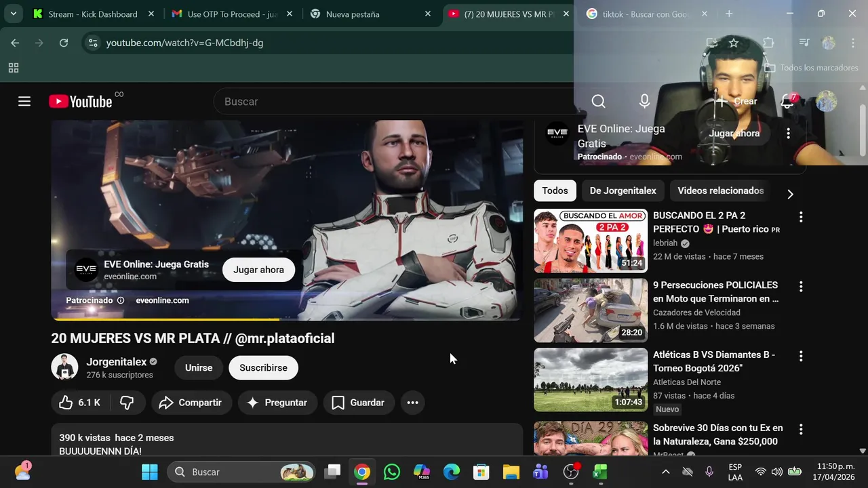Click the Chrome address bar URL
Viewport: 868px width, 488px height.
tap(184, 43)
